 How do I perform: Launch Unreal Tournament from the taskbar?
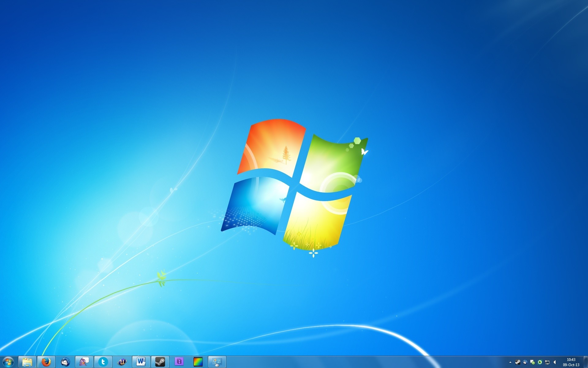pos(122,362)
